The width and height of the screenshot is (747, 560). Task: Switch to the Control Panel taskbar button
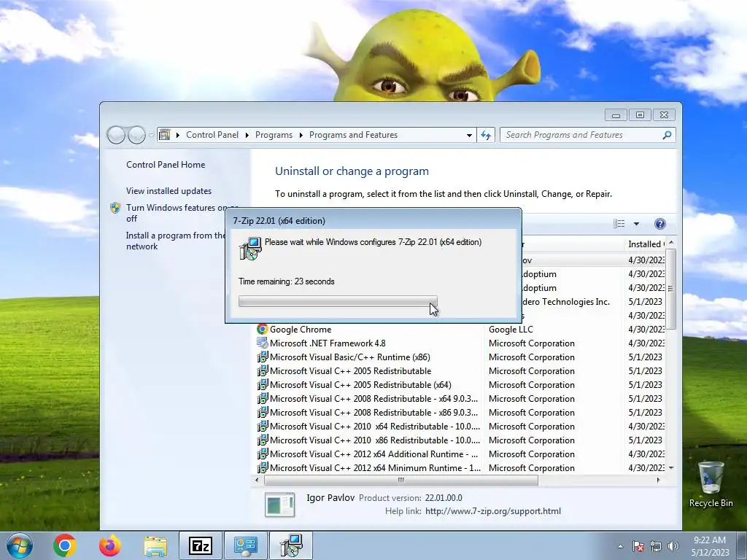click(245, 545)
